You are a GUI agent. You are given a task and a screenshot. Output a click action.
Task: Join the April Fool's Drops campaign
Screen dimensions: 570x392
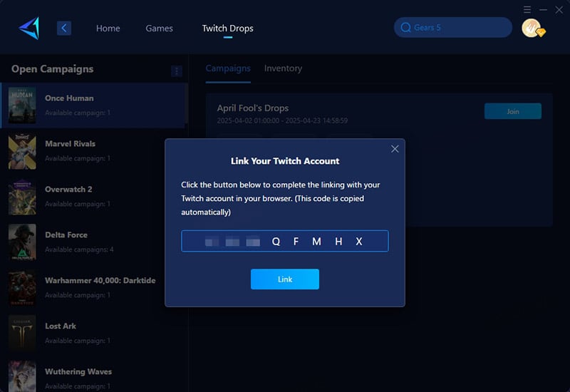click(512, 111)
